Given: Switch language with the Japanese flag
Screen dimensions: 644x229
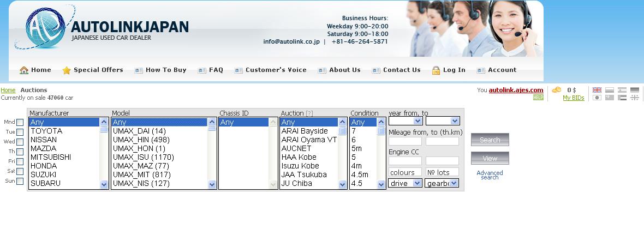Looking at the screenshot, I should pyautogui.click(x=597, y=97).
